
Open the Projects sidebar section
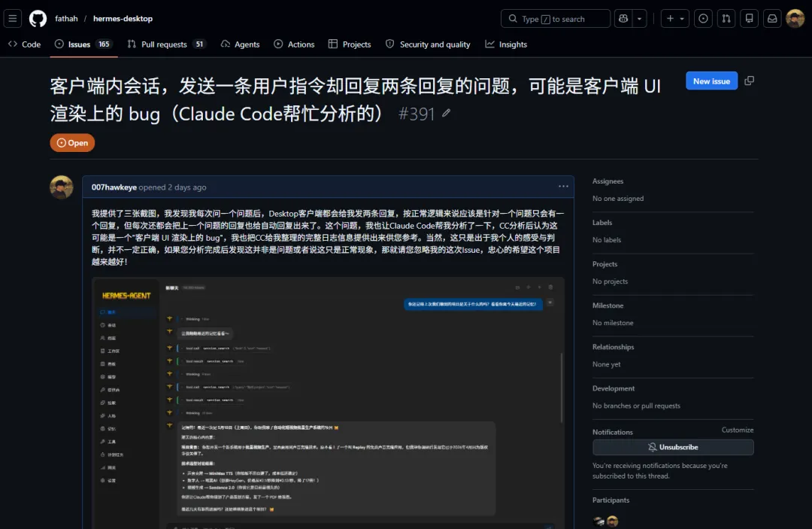[604, 264]
